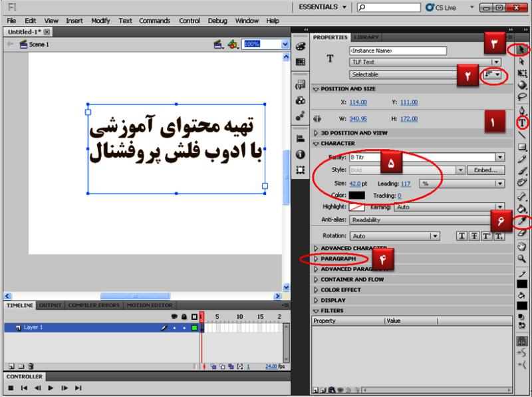This screenshot has height=397, width=532.
Task: Open the stage zoom percentage dropdown
Action: (285, 44)
